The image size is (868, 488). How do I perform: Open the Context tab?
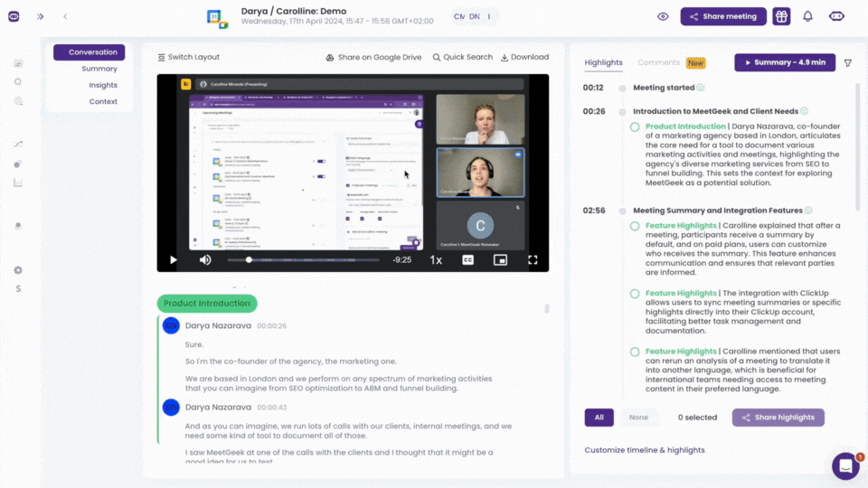(x=103, y=101)
